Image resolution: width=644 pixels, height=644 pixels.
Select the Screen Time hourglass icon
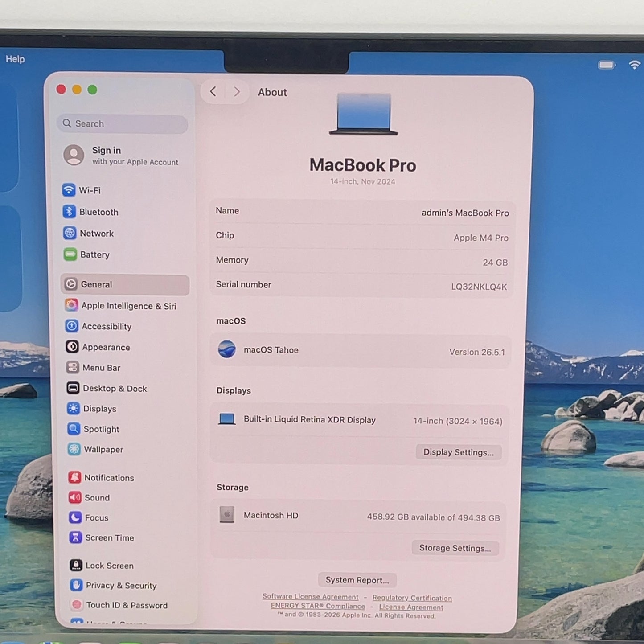point(76,537)
